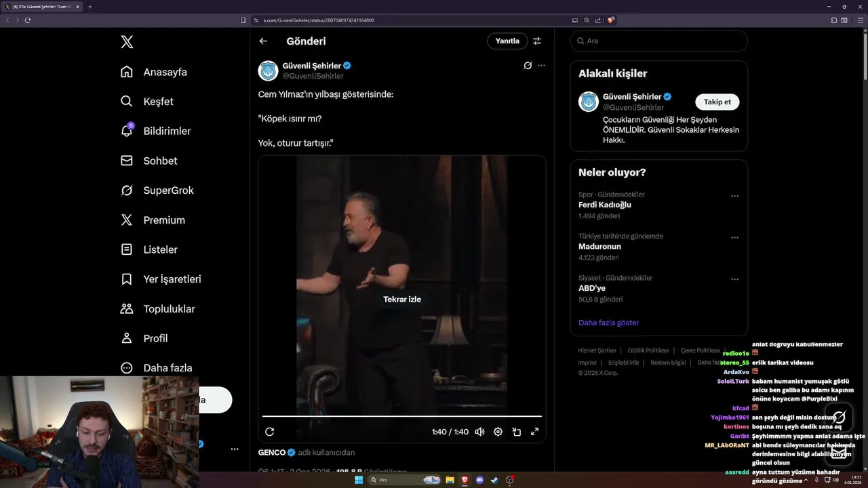The height and width of the screenshot is (488, 868).
Task: Click the Bildirimler bell icon
Action: click(127, 131)
